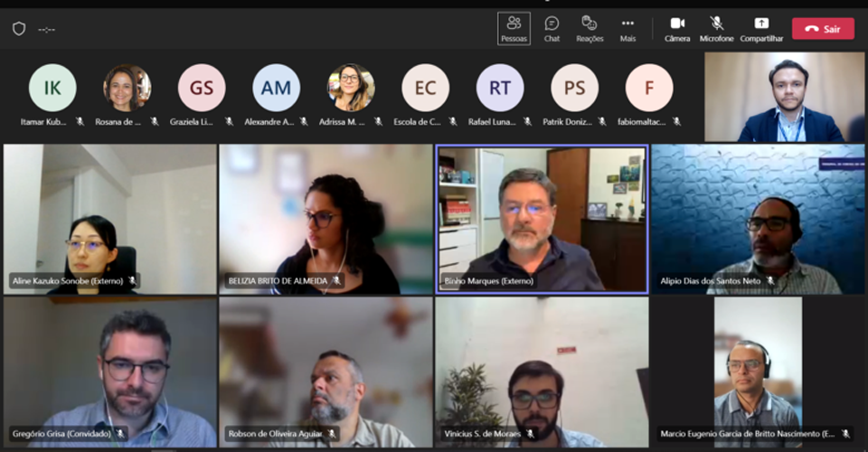Select the AM participant avatar
The height and width of the screenshot is (452, 868).
tap(276, 88)
